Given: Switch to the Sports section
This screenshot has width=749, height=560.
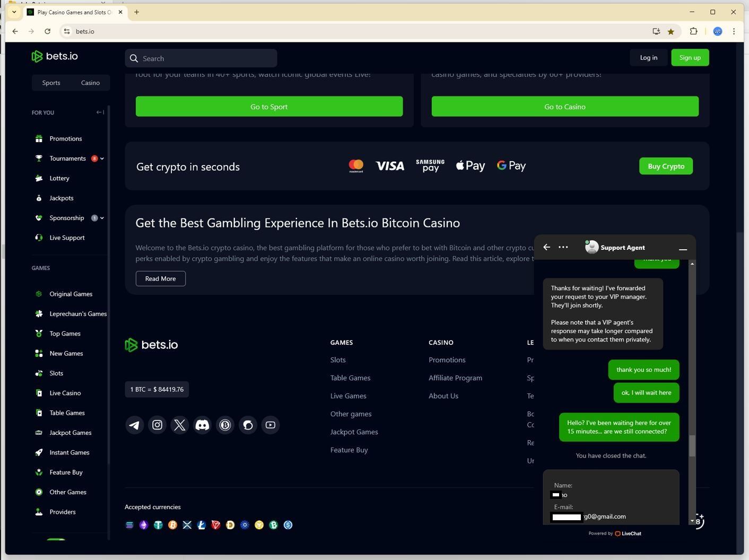Looking at the screenshot, I should [51, 83].
